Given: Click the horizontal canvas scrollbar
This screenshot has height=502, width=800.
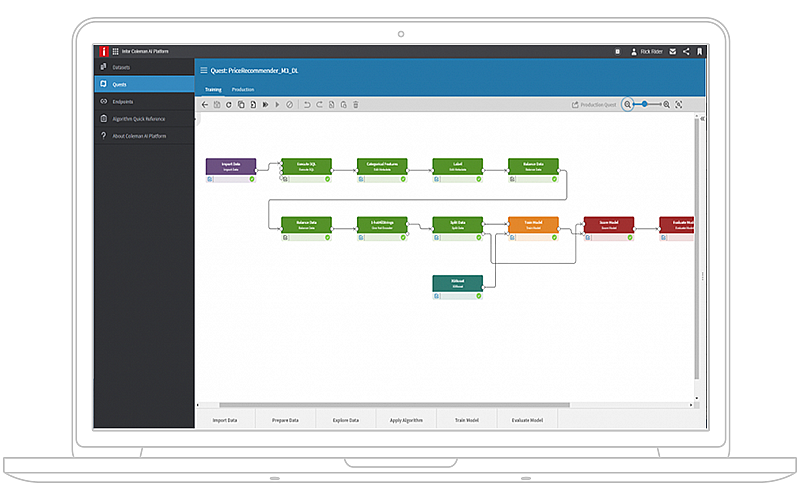Looking at the screenshot, I should (394, 405).
